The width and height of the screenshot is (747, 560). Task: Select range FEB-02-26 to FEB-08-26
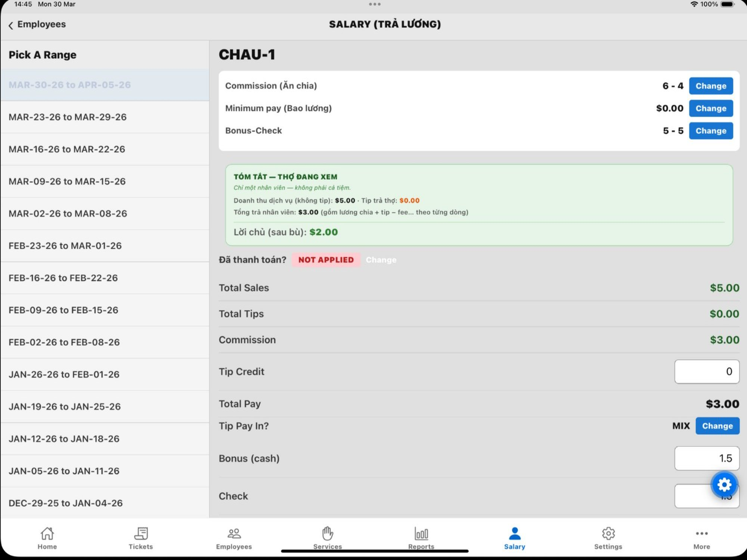click(x=105, y=342)
